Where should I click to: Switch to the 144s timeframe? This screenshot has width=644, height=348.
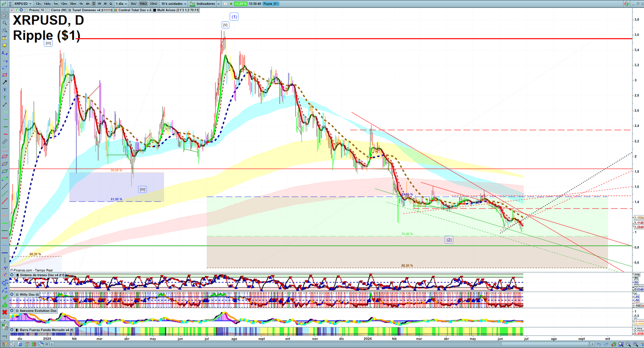point(47,4)
